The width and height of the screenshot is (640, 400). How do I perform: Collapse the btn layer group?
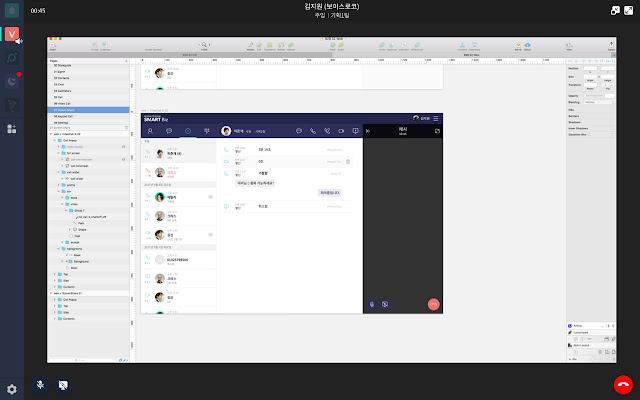pyautogui.click(x=58, y=191)
